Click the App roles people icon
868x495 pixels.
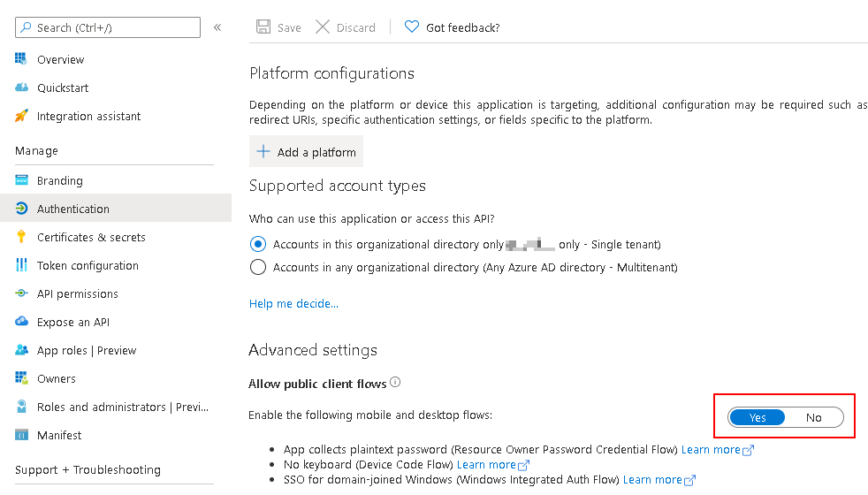click(21, 349)
